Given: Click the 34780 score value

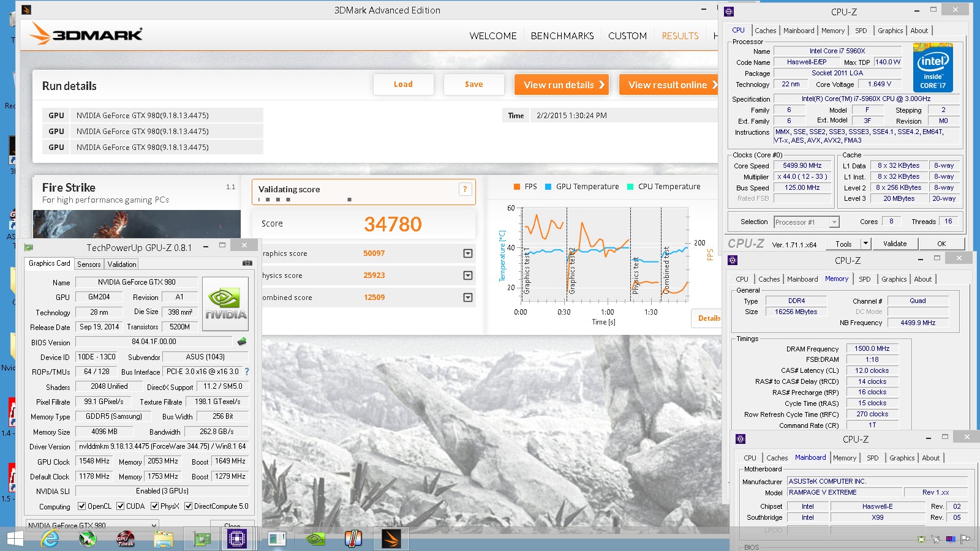Looking at the screenshot, I should (x=393, y=224).
